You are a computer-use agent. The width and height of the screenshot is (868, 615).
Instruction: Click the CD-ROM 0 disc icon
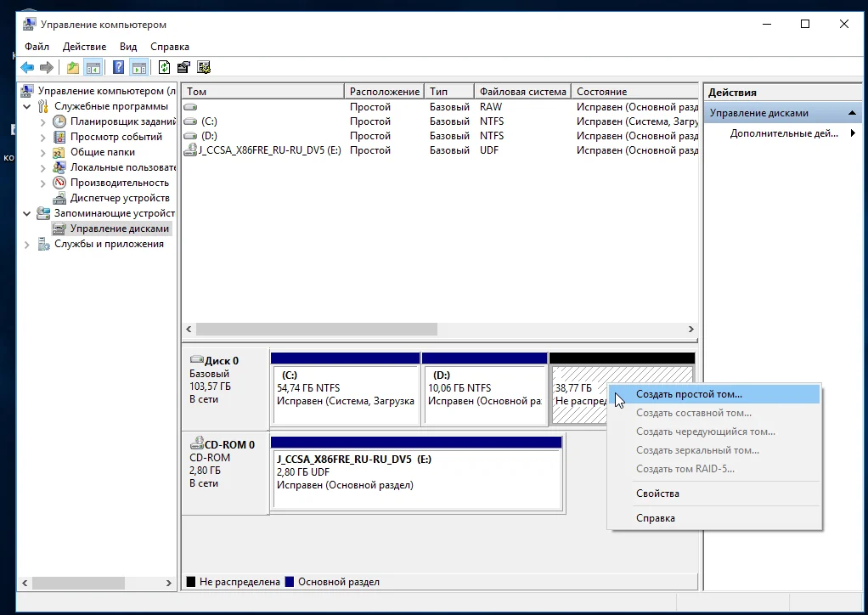(197, 443)
